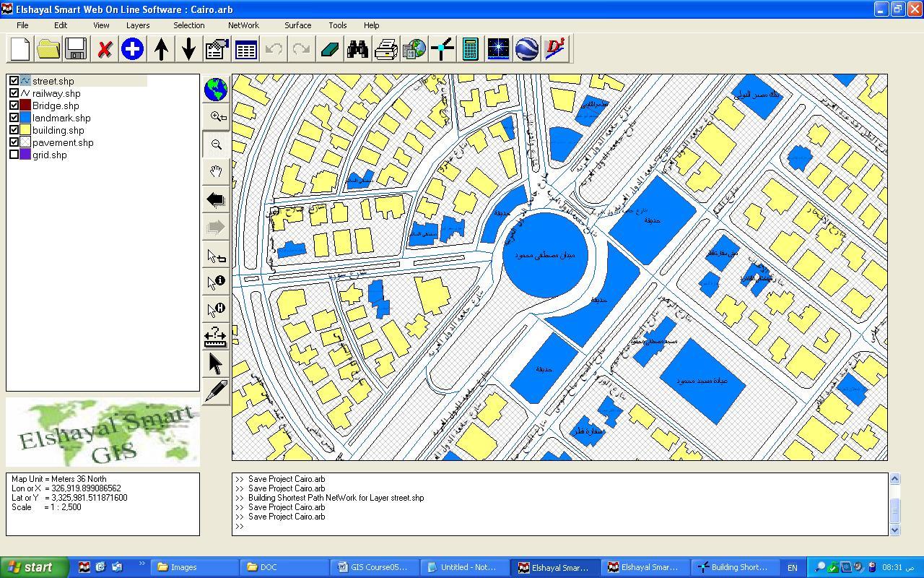Viewport: 924px width, 578px height.
Task: Hide the Bridge.shp layer via its checkbox
Action: [14, 105]
